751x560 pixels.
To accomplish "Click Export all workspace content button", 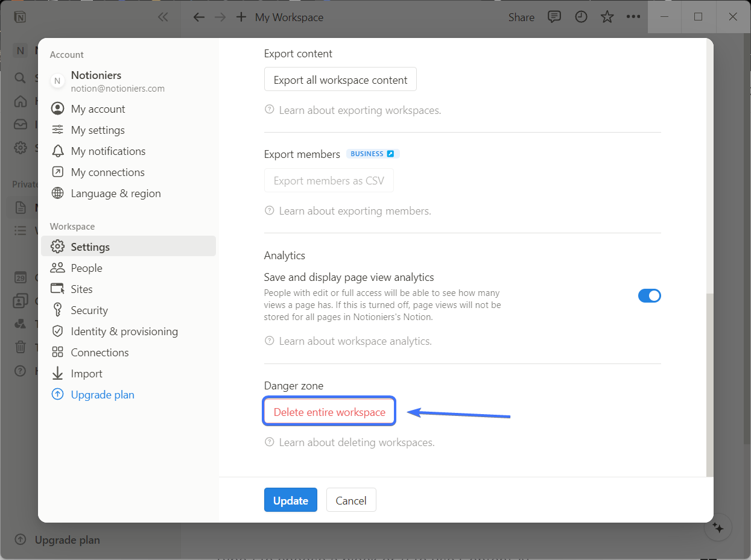I will [x=340, y=80].
